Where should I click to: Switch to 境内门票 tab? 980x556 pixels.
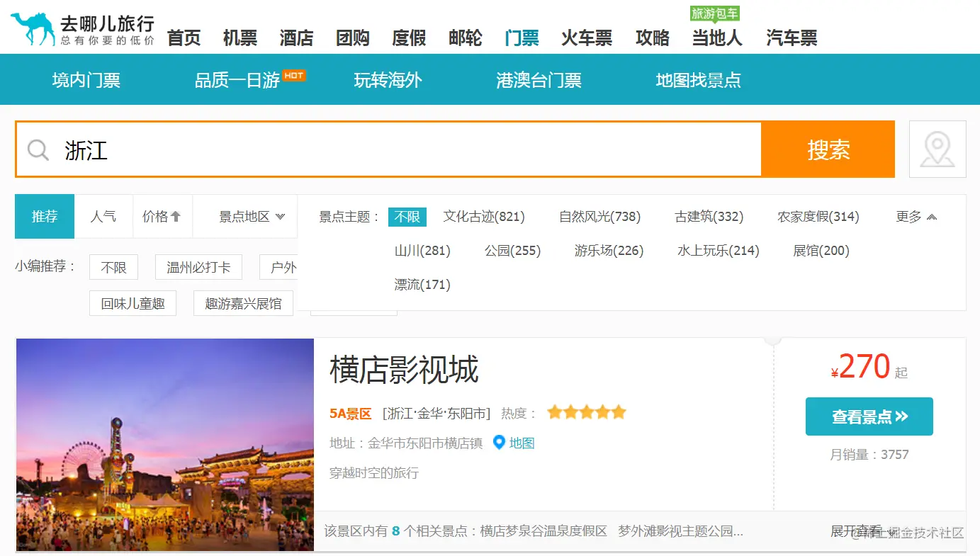(86, 80)
